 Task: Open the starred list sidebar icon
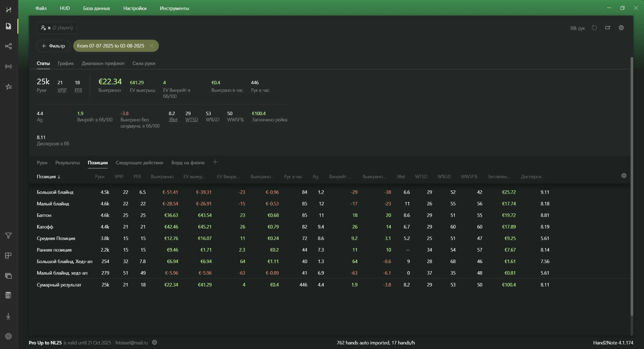point(9,87)
